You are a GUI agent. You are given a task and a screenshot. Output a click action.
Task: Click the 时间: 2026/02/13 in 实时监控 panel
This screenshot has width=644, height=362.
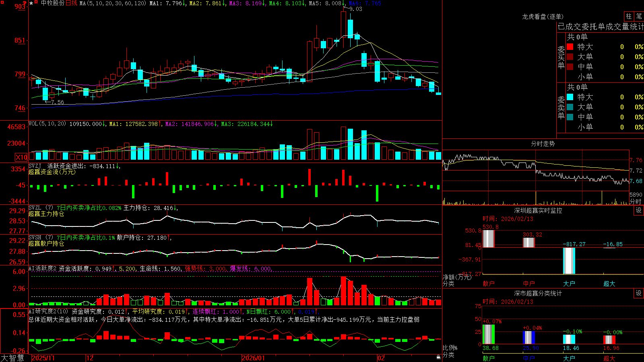(x=508, y=219)
